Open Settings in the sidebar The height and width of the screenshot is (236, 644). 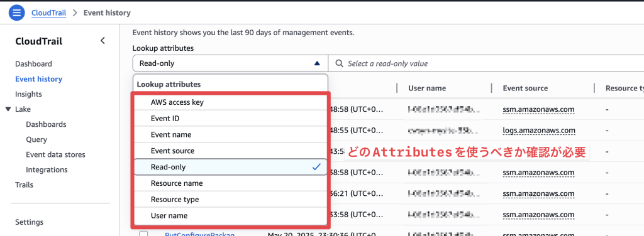(29, 222)
